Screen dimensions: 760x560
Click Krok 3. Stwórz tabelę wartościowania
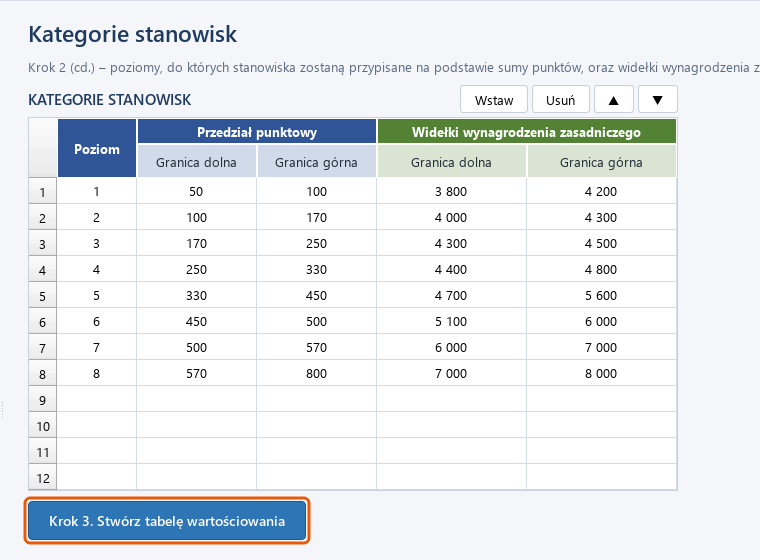(167, 521)
